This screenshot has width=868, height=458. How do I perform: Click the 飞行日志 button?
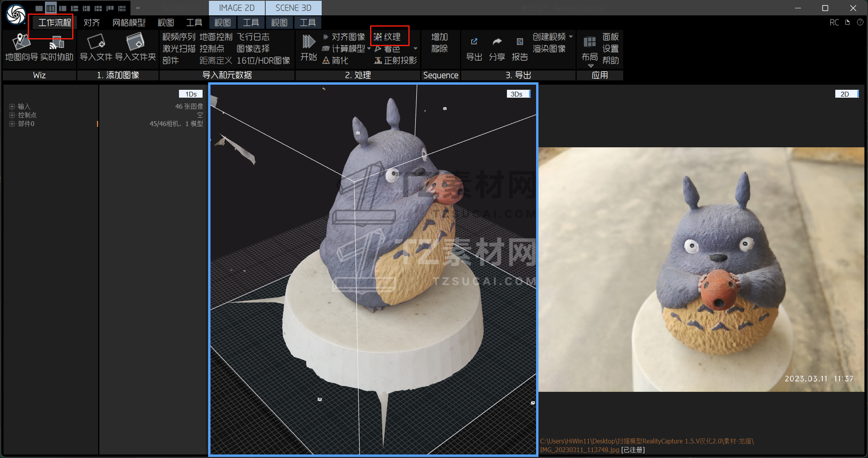(253, 37)
